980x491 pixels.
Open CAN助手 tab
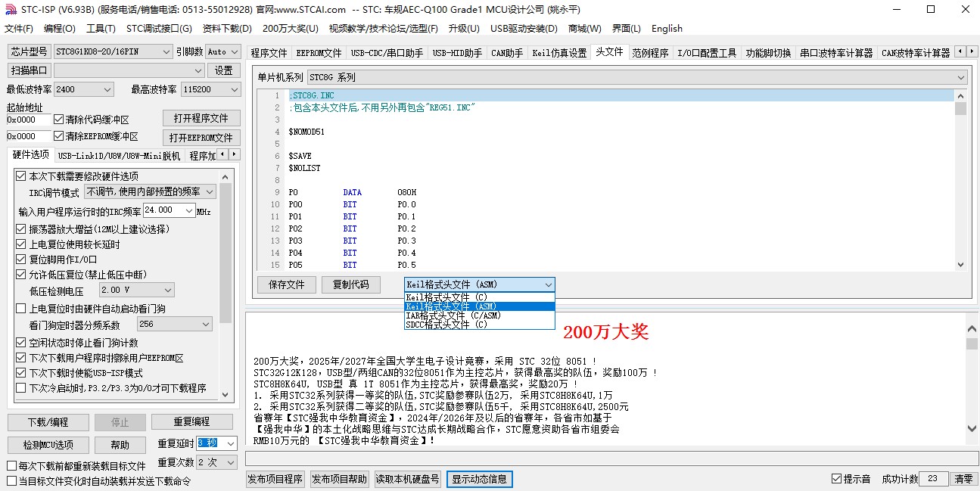click(507, 53)
